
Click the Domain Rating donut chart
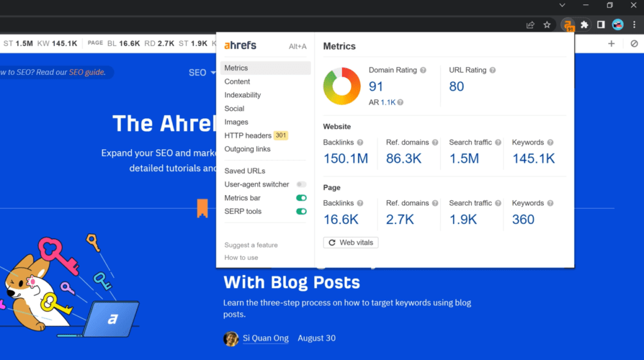(341, 86)
